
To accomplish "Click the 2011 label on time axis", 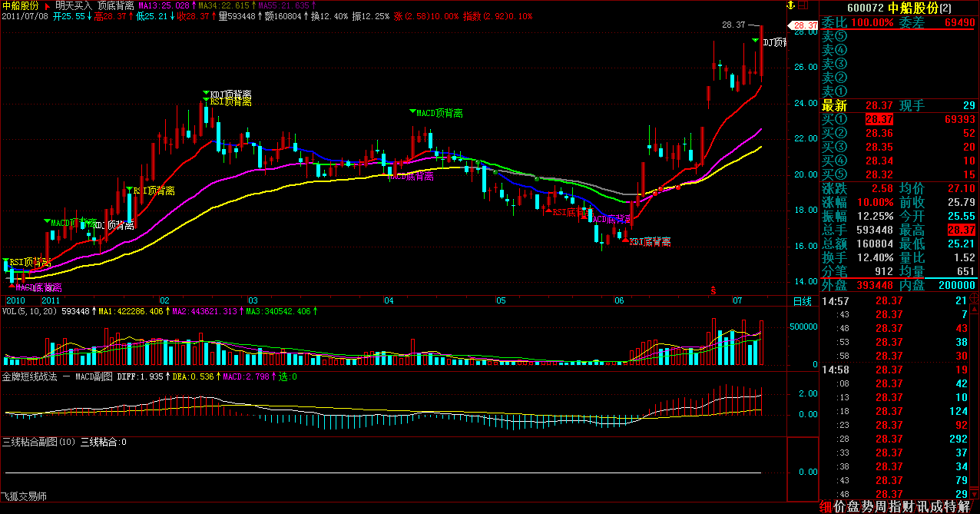I will (x=51, y=300).
